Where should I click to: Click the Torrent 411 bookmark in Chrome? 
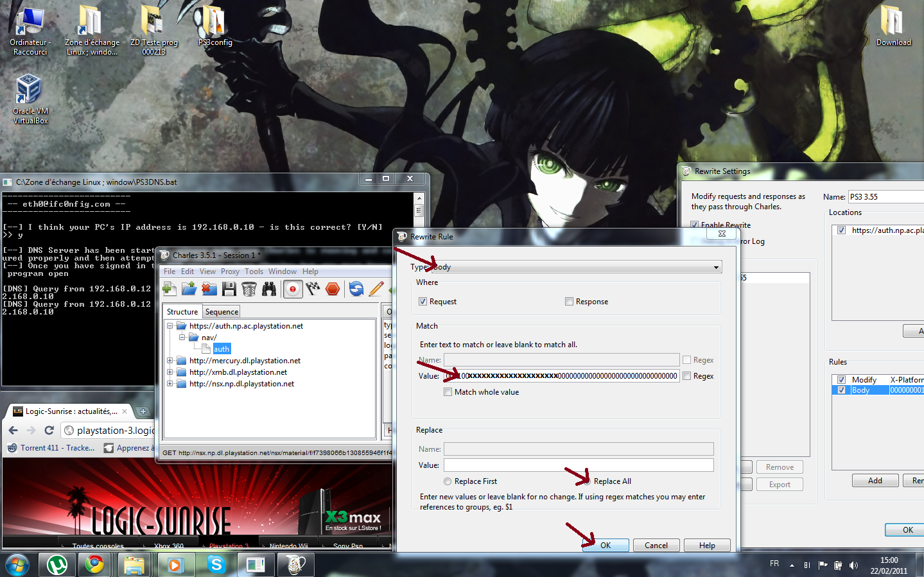(51, 448)
